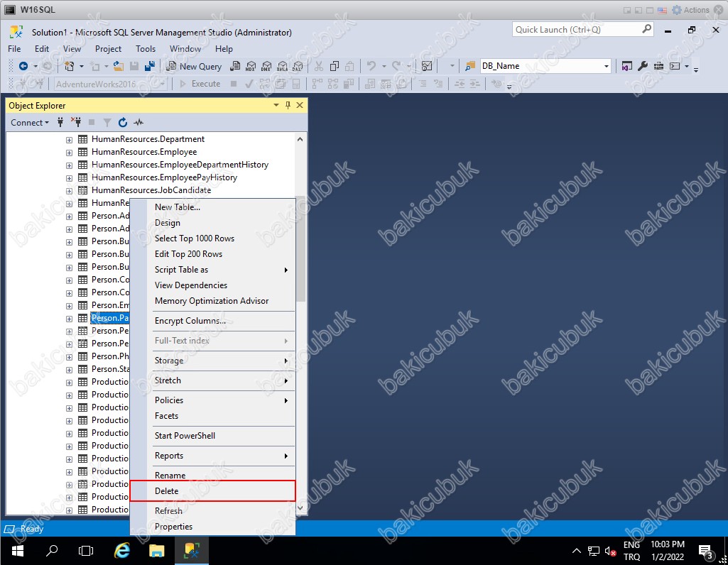
Task: Open the File menu
Action: [x=14, y=49]
